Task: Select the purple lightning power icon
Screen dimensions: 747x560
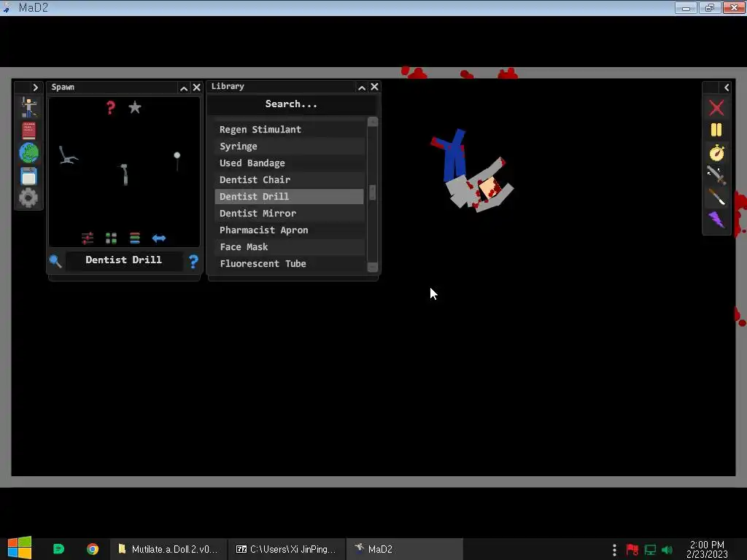Action: [716, 219]
